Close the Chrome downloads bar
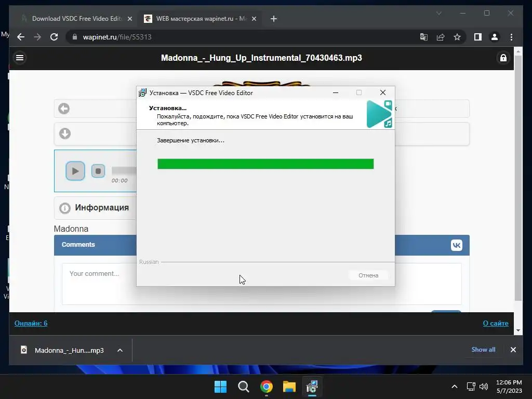The image size is (532, 399). 513,350
